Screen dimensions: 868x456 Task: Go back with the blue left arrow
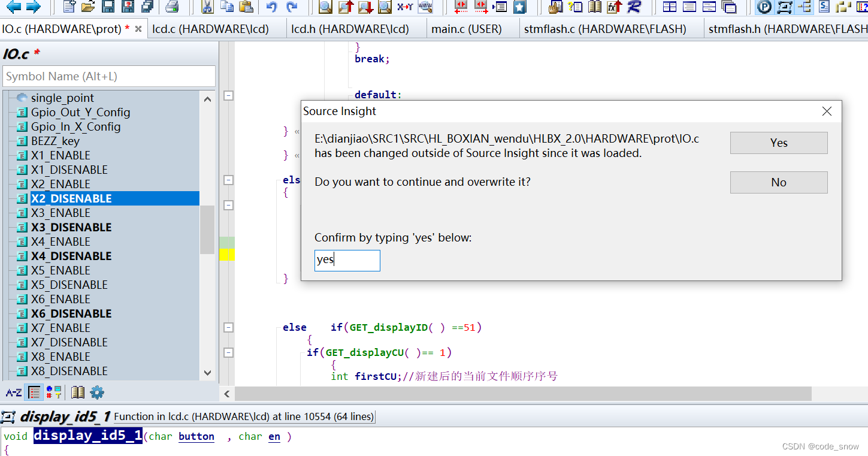click(14, 7)
